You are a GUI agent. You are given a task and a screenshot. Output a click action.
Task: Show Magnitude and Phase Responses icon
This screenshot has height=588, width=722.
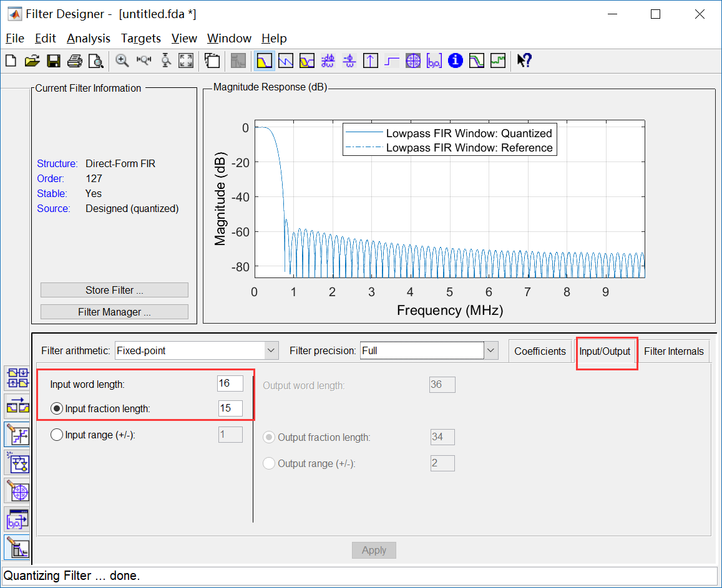306,60
